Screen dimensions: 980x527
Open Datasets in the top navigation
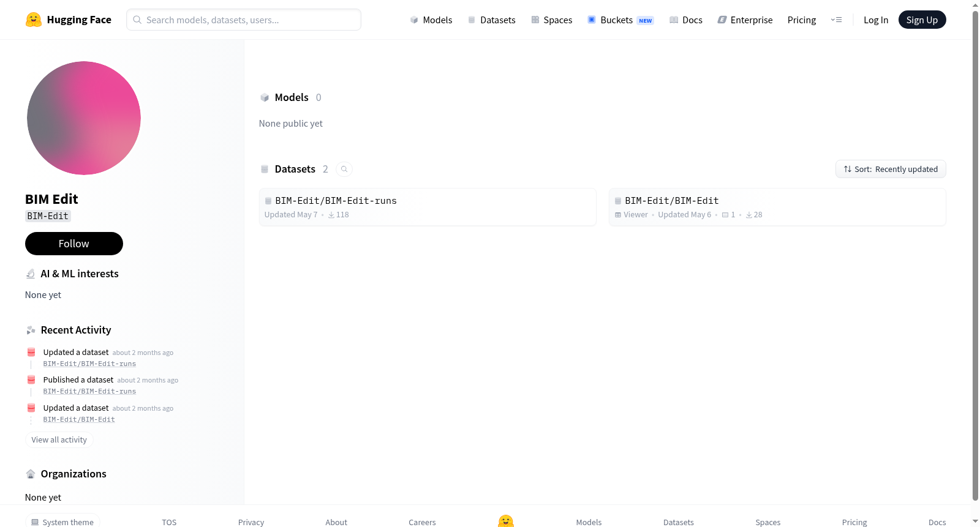click(491, 20)
